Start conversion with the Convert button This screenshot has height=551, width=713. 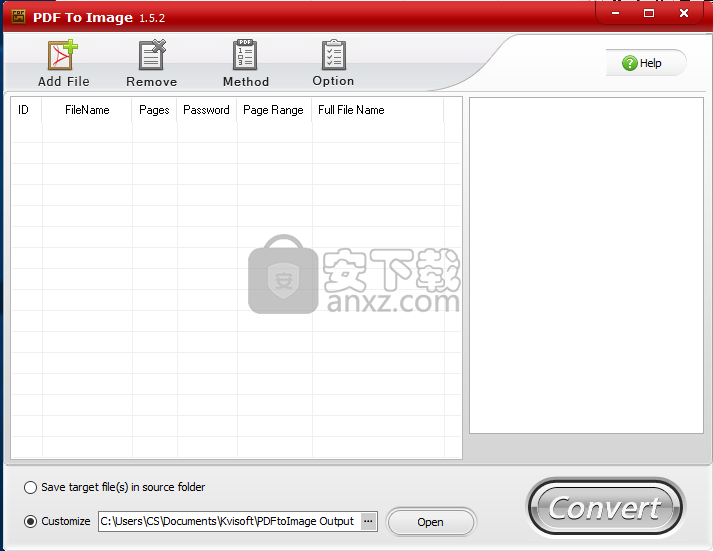click(605, 508)
